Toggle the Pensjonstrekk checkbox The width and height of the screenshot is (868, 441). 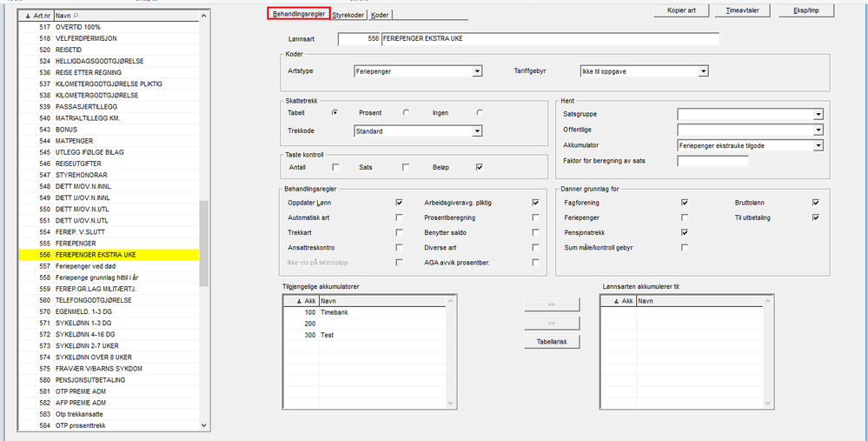click(685, 232)
